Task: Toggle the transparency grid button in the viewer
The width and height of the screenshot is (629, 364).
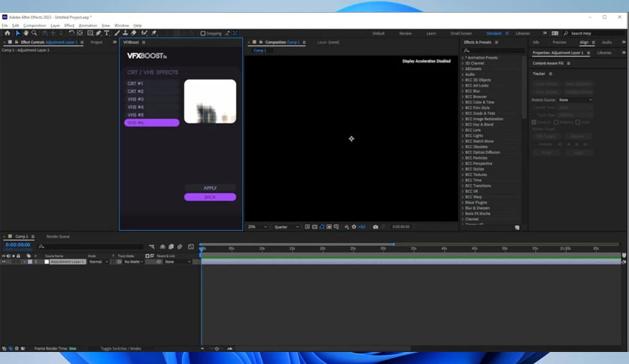Action: [x=315, y=227]
